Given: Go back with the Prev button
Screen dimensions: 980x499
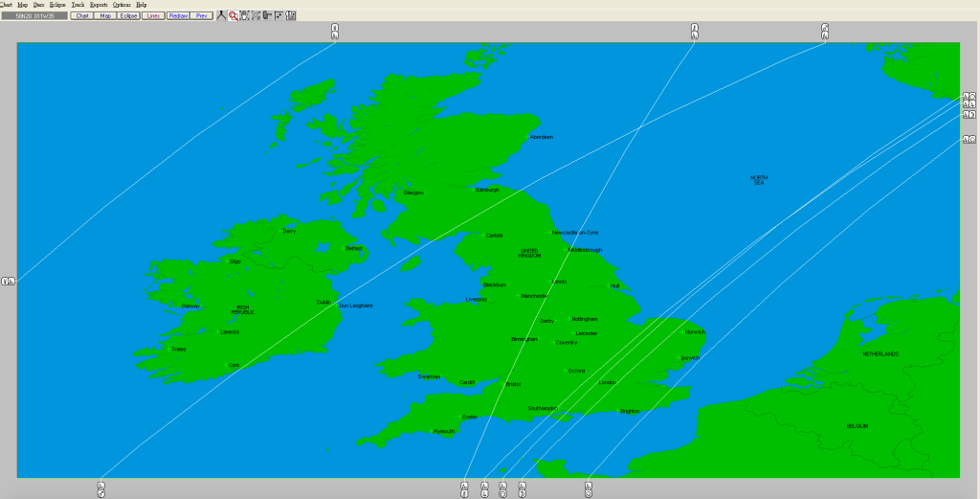Looking at the screenshot, I should pos(202,15).
